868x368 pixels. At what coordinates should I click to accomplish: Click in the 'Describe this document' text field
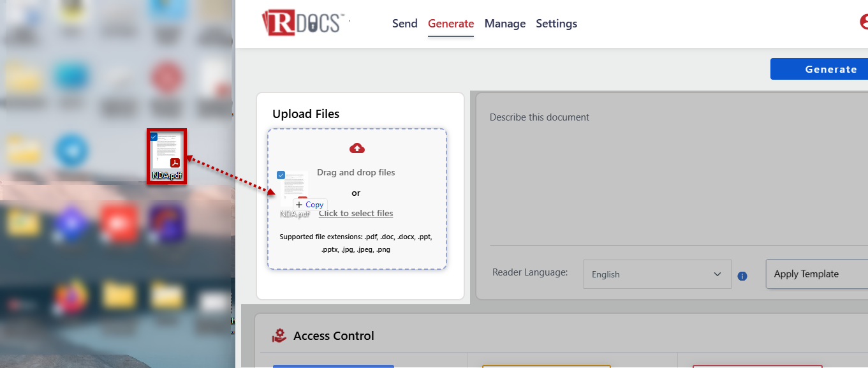tap(670, 172)
